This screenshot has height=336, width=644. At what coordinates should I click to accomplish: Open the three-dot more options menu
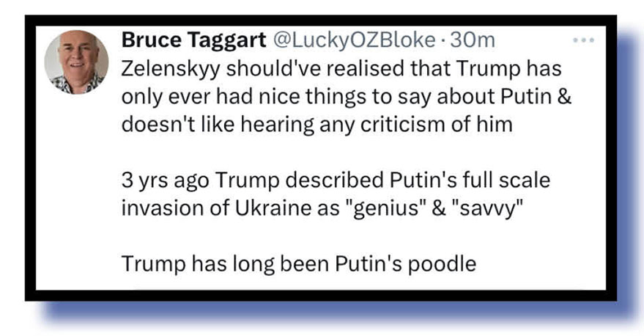pos(583,40)
